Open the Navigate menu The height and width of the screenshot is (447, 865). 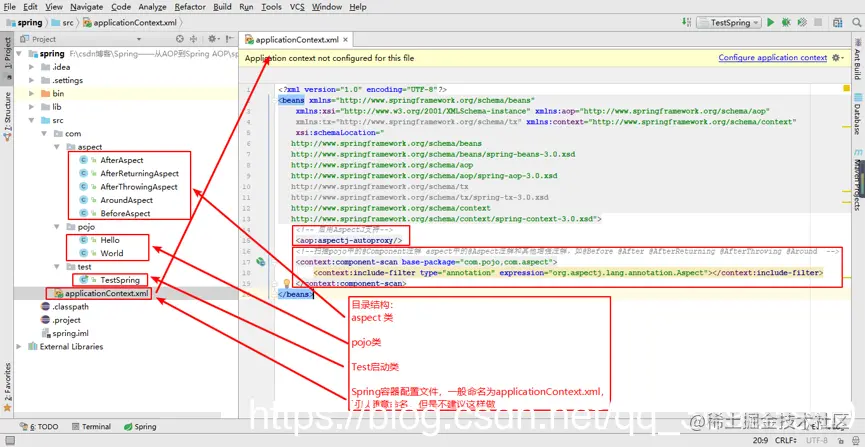pos(87,7)
